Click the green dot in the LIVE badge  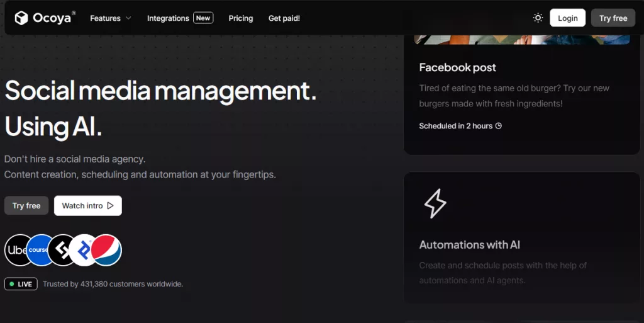coord(11,284)
